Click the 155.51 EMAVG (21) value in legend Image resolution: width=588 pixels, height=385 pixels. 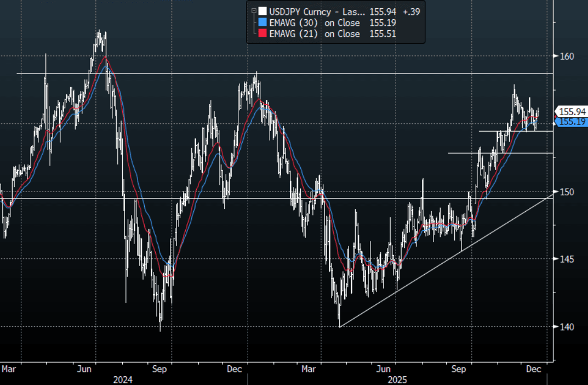point(383,34)
